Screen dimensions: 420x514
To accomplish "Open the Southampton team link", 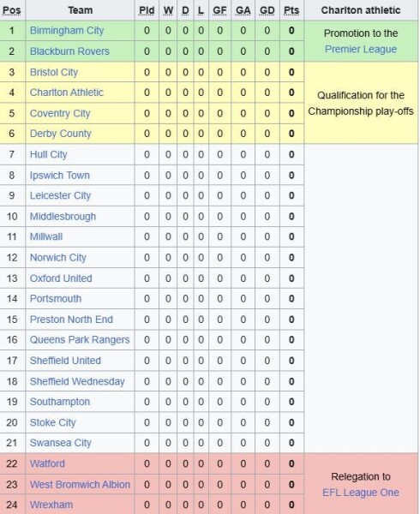I will pos(60,402).
